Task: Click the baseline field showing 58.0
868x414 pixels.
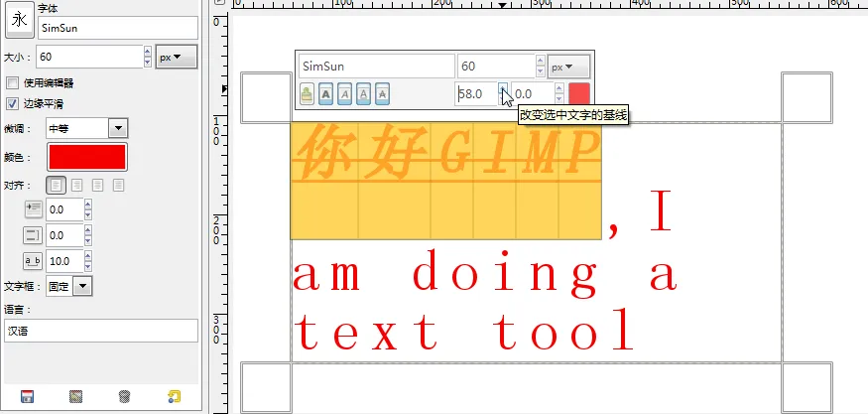Action: 476,93
